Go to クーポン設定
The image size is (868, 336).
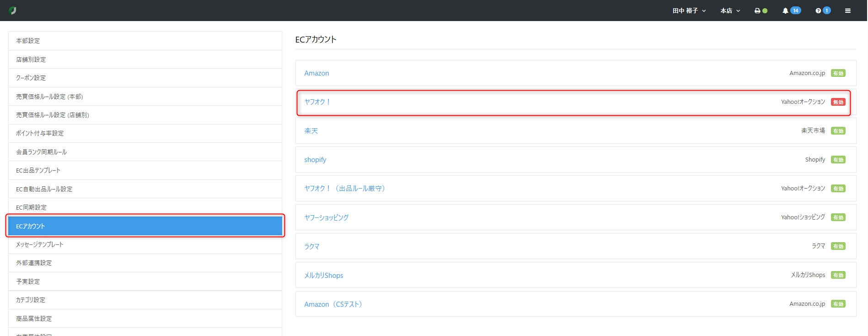tap(145, 78)
